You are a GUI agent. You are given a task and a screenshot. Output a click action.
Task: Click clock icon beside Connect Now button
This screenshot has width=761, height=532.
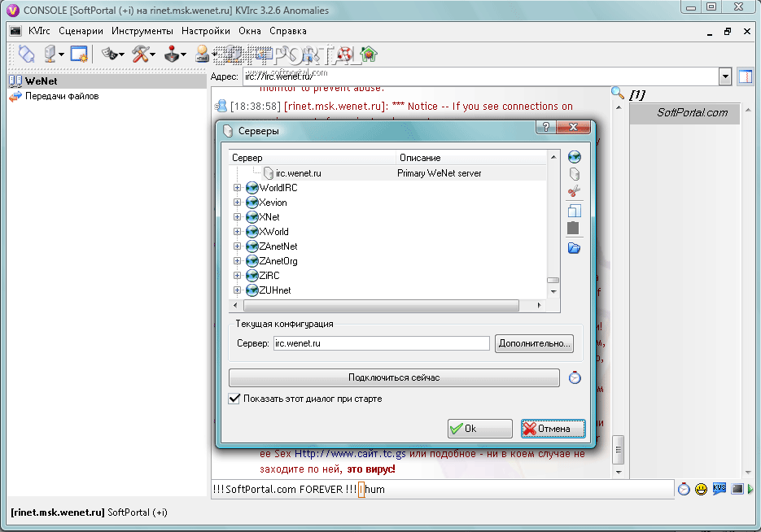point(575,377)
